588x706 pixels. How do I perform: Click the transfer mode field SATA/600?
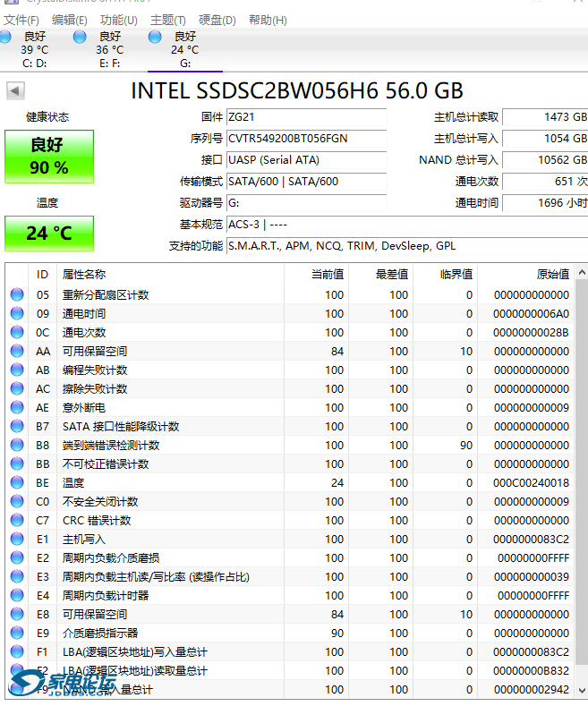click(307, 182)
